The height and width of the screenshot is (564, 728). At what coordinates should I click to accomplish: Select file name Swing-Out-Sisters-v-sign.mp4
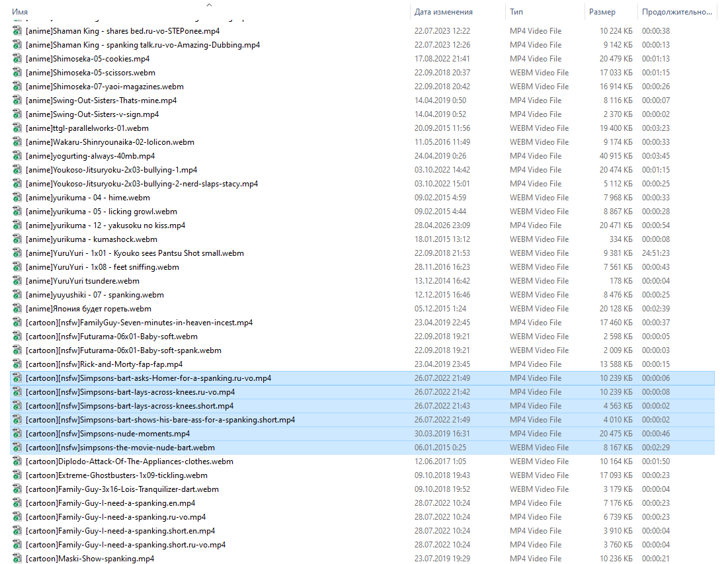pyautogui.click(x=92, y=114)
